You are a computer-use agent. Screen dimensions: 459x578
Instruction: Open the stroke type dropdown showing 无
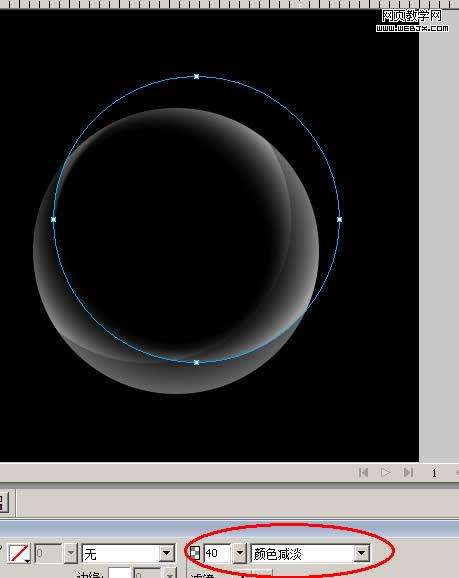128,553
